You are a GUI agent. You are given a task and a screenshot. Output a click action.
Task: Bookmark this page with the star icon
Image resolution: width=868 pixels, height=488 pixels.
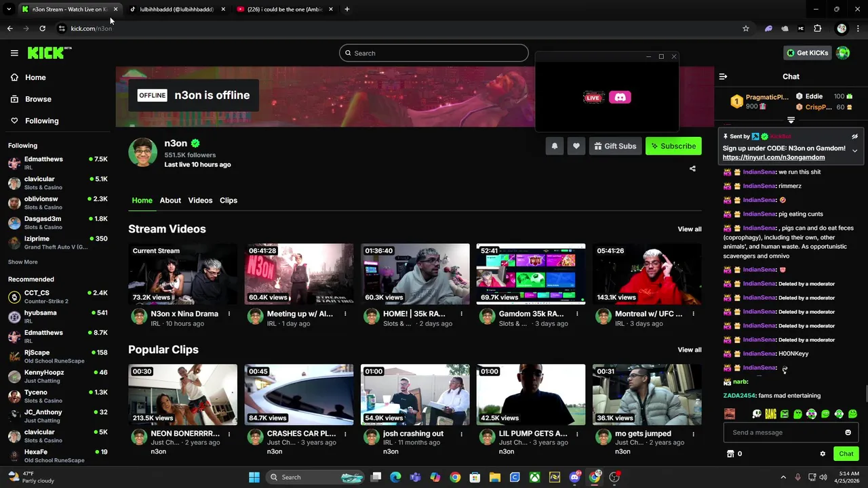pyautogui.click(x=746, y=28)
